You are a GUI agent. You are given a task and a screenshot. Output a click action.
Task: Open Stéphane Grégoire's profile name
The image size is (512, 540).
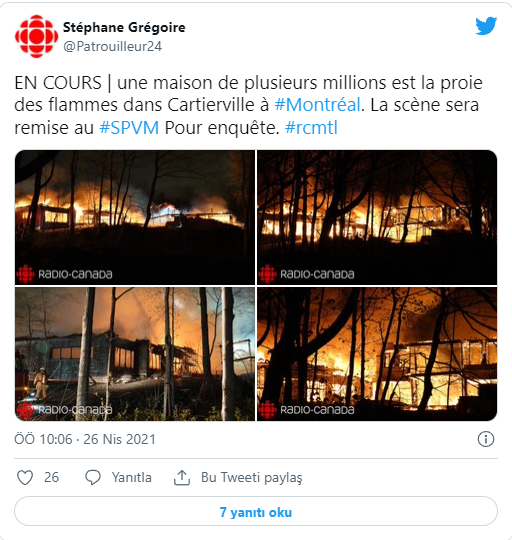(x=124, y=27)
